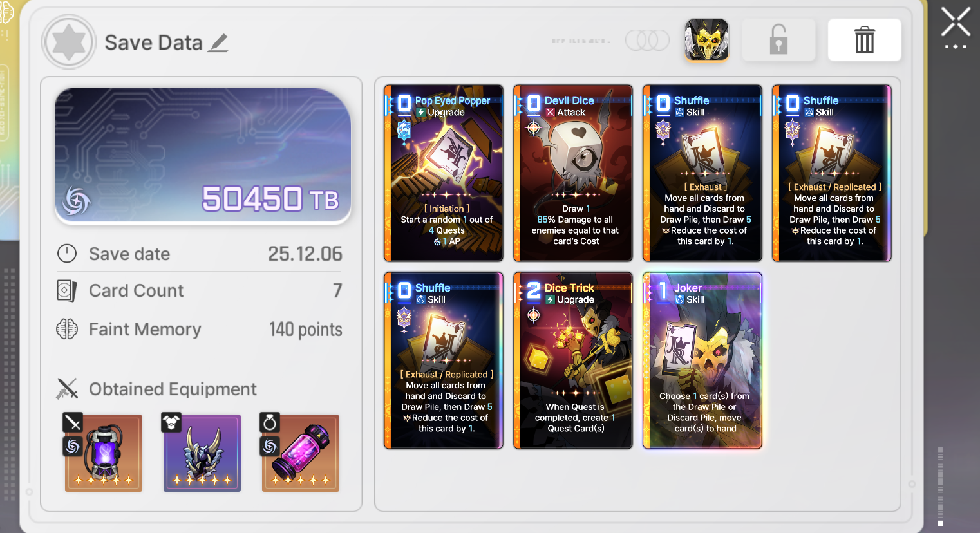
Task: Toggle the padlock lock button
Action: [x=778, y=40]
